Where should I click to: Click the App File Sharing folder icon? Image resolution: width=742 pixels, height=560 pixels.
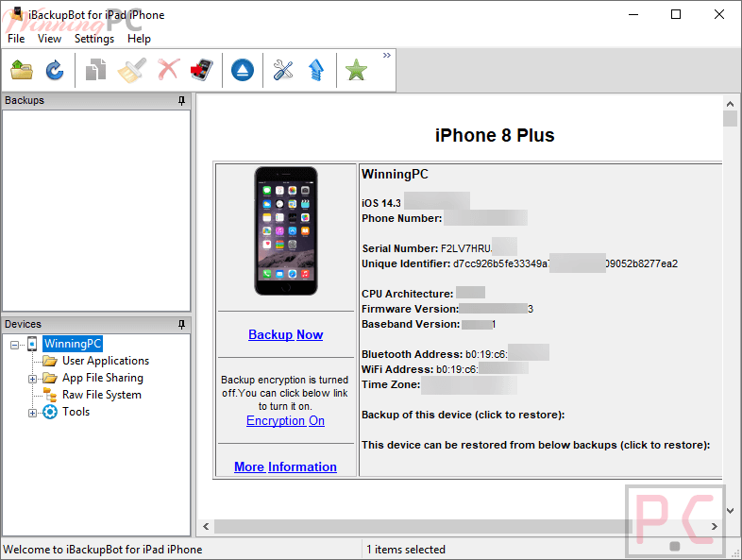coord(50,379)
